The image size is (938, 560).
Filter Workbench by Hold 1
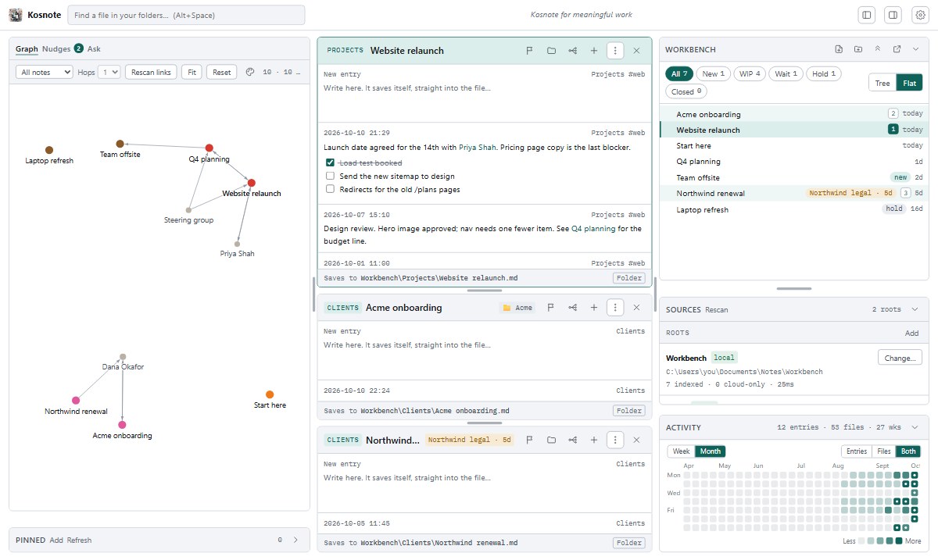824,74
